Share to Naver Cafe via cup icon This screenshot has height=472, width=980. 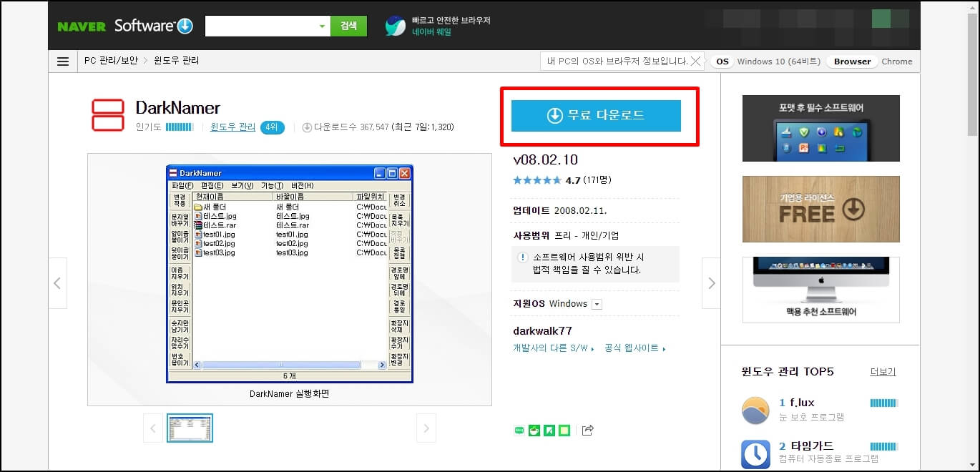point(534,430)
